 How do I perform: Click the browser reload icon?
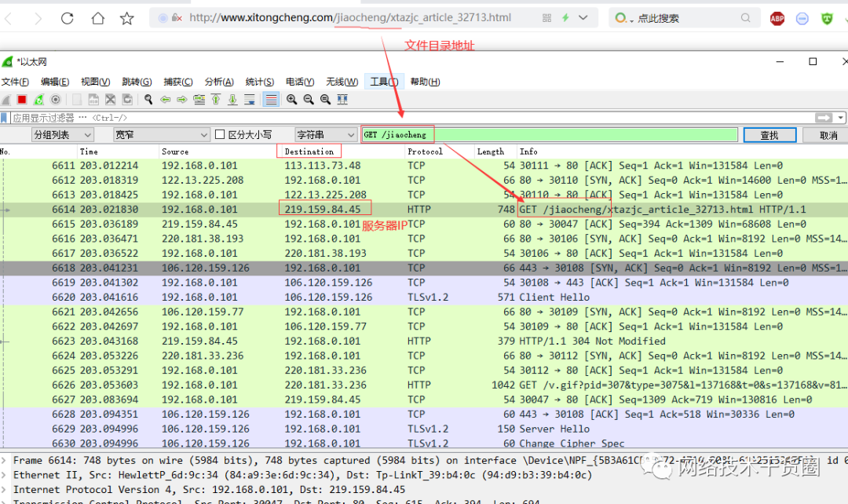click(67, 18)
